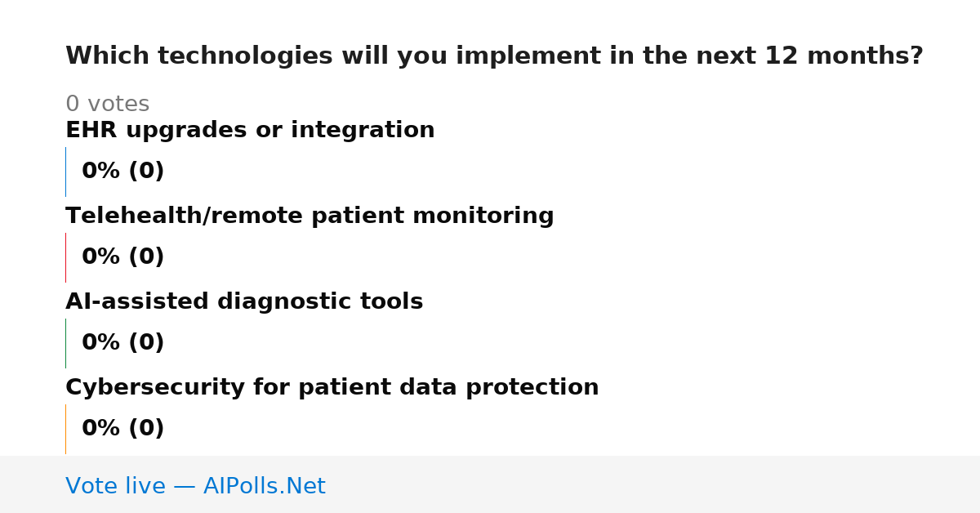Click the Cybersecurity '0% (0)' result
Image resolution: width=980 pixels, height=513 pixels.
point(122,429)
